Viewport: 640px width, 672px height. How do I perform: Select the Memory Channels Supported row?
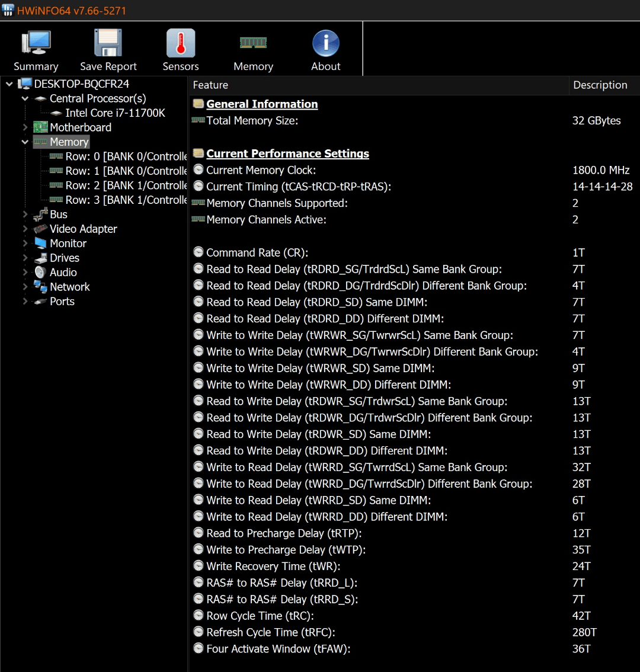415,203
